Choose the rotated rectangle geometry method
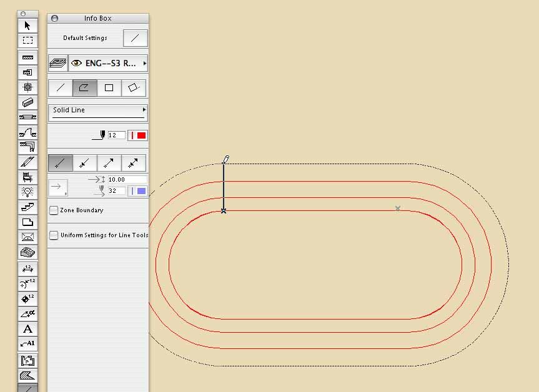 coord(134,88)
